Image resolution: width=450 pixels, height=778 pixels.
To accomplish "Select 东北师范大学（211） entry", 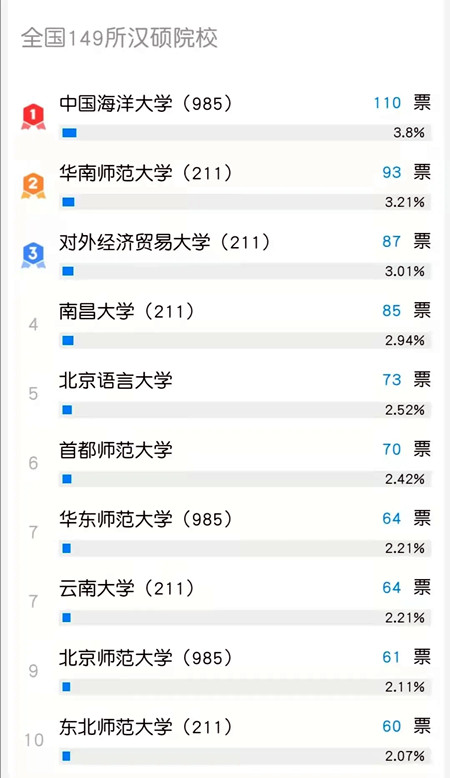I will click(x=145, y=727).
